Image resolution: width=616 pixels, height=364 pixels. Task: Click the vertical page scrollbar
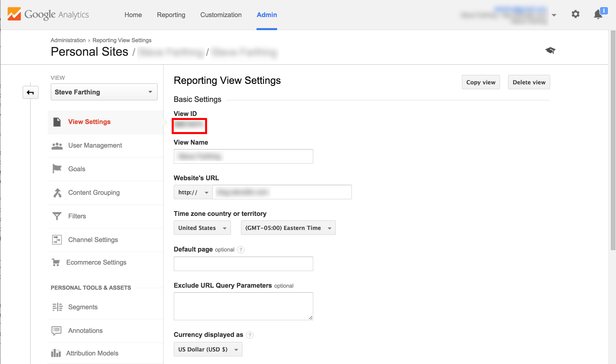[613, 141]
